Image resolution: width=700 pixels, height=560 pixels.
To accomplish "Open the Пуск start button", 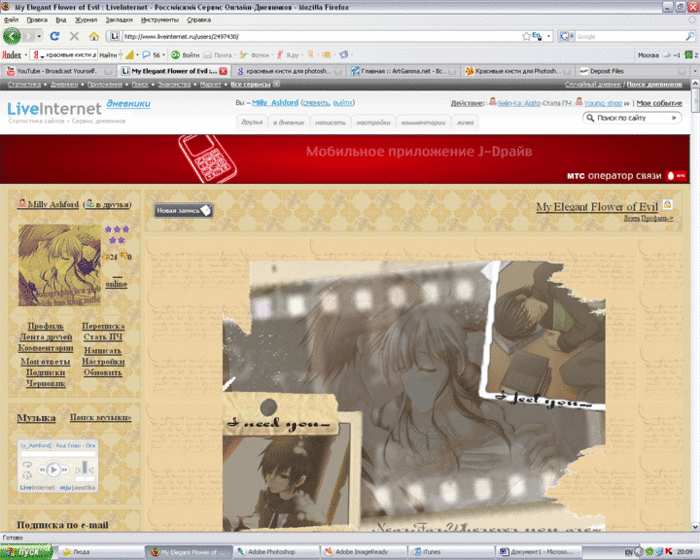I will [26, 552].
